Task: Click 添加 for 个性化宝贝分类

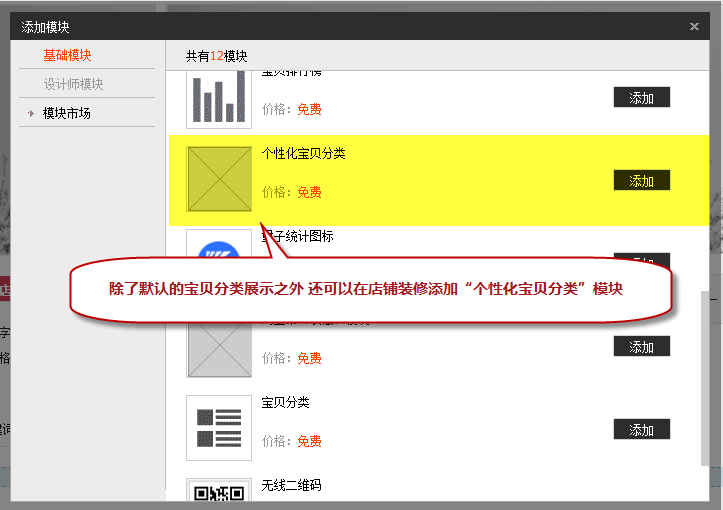Action: click(641, 180)
